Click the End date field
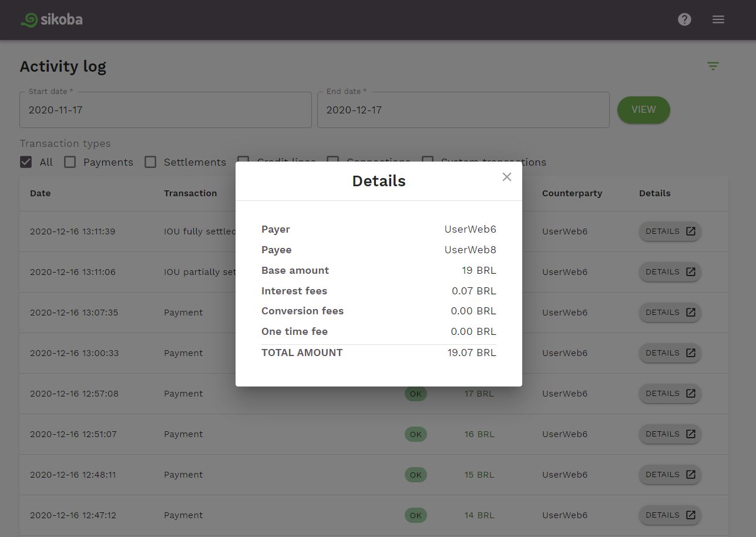Viewport: 756px width, 537px height. click(x=463, y=110)
